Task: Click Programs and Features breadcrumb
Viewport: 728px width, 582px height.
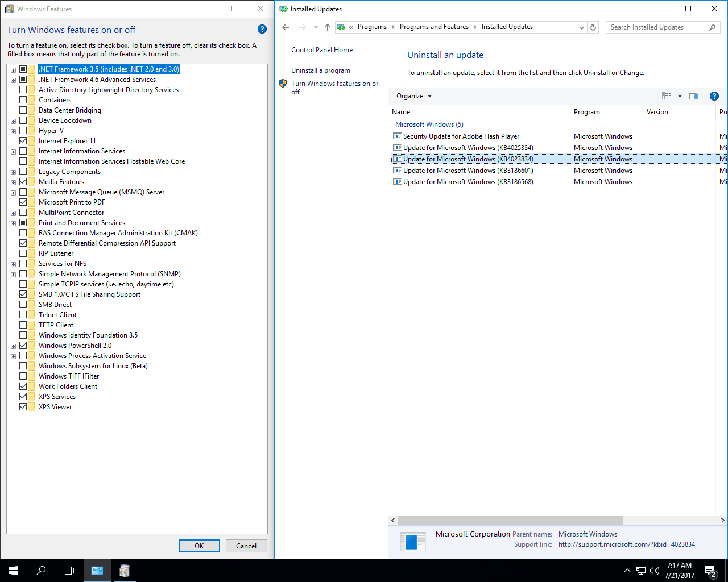Action: point(434,27)
